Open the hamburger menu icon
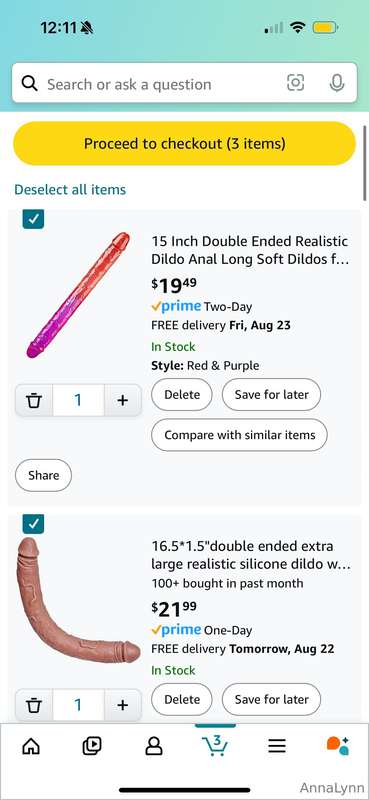The image size is (369, 800). point(277,746)
